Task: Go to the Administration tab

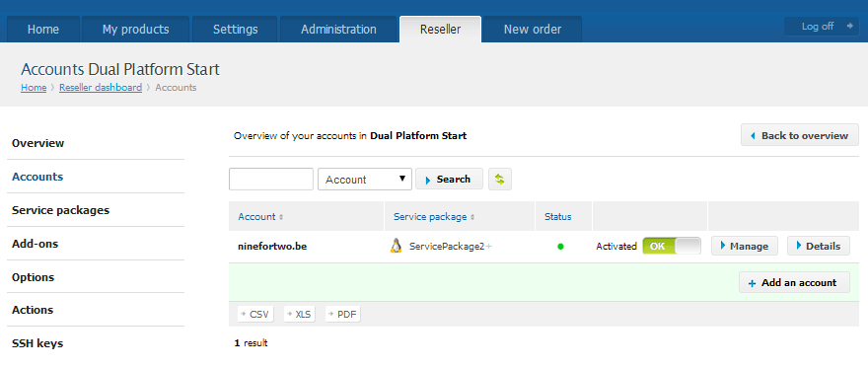Action: (338, 30)
